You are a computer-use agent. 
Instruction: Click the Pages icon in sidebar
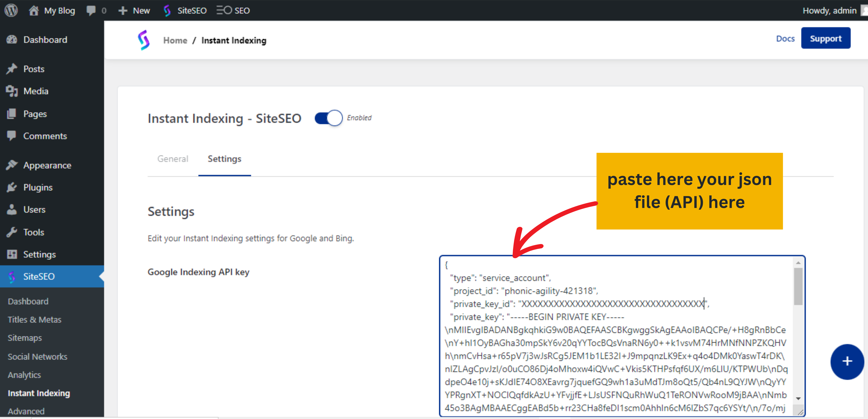pos(12,114)
